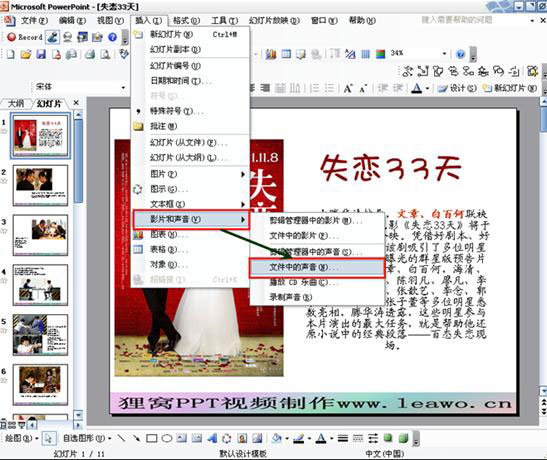Click the 设计 (Design) toolbar button
This screenshot has width=547, height=460.
pos(457,89)
